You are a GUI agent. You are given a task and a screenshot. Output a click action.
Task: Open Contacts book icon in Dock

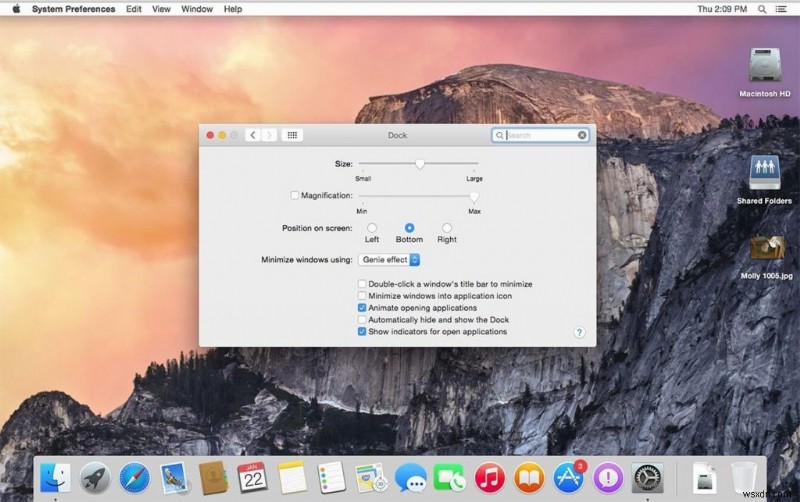[213, 478]
